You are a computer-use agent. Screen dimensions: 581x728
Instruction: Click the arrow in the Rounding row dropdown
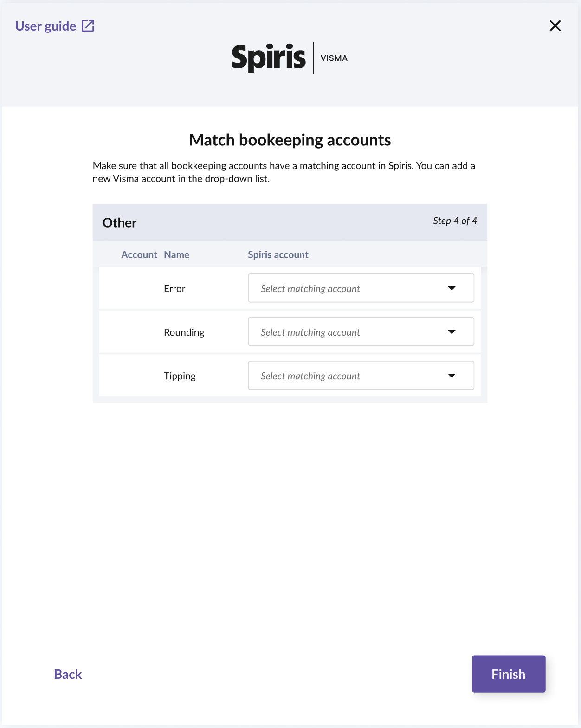452,332
